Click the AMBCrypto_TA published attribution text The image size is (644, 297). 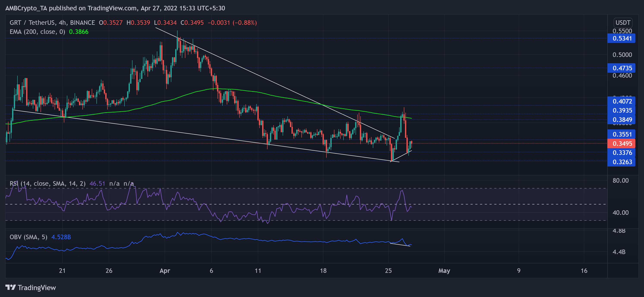click(115, 8)
